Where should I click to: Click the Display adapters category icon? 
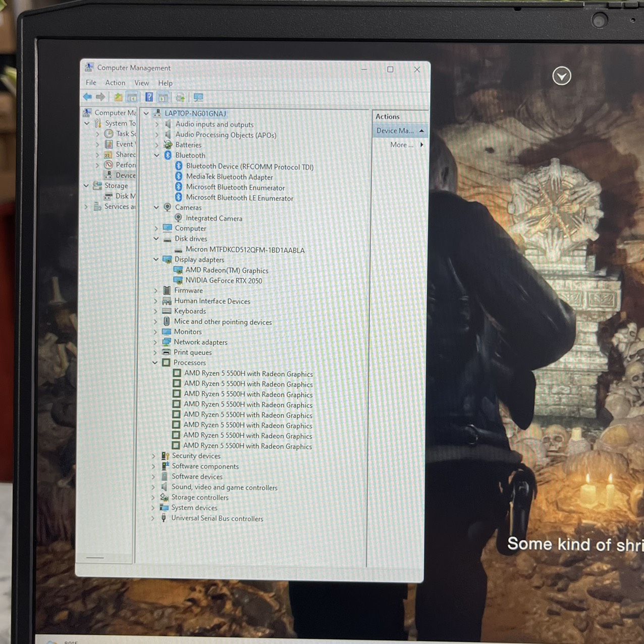click(167, 259)
